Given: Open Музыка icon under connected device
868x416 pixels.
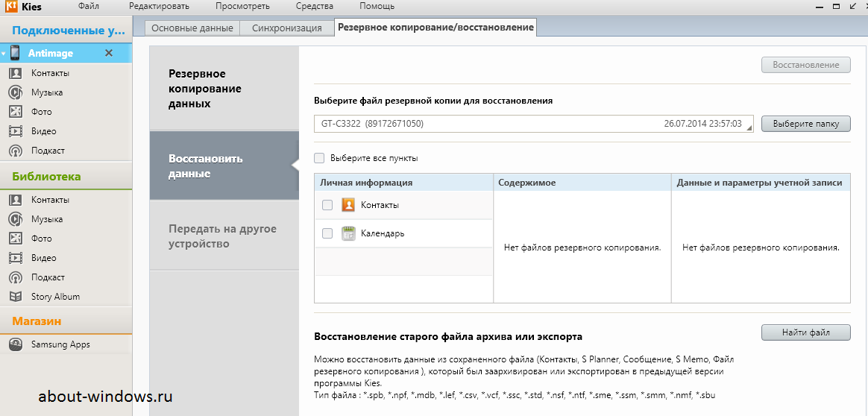Looking at the screenshot, I should click(x=16, y=92).
